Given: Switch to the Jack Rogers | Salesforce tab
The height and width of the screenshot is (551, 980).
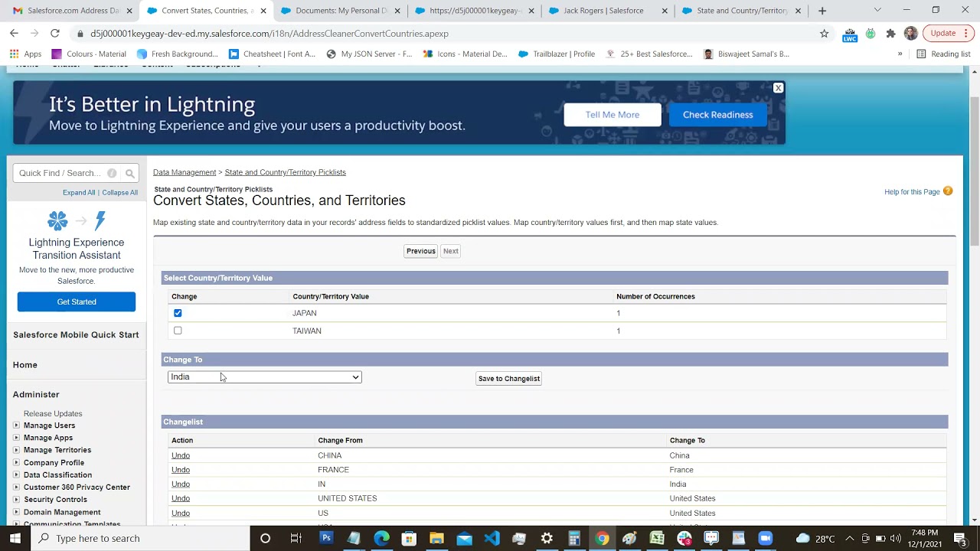Looking at the screenshot, I should coord(609,11).
